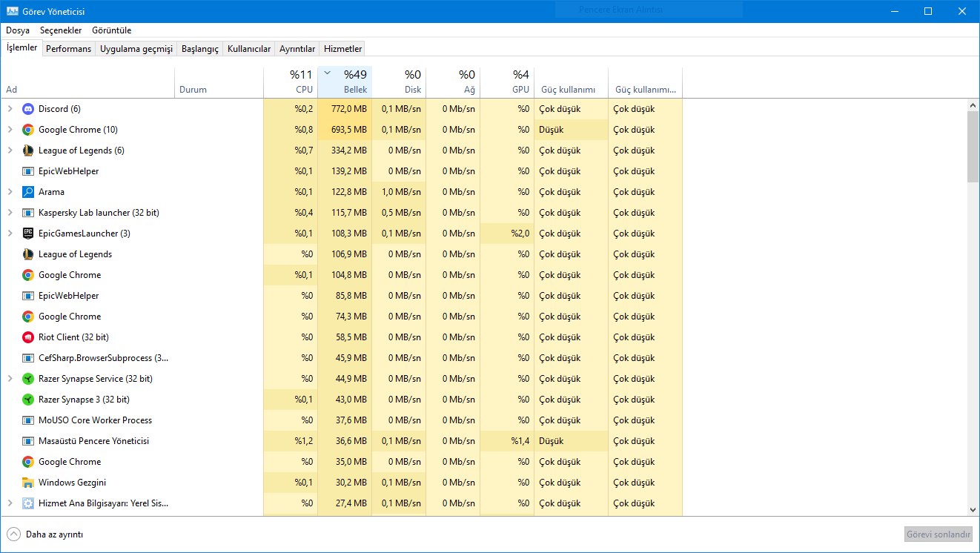The width and height of the screenshot is (980, 553).
Task: Click the vertical scrollbar down arrow
Action: (x=973, y=509)
